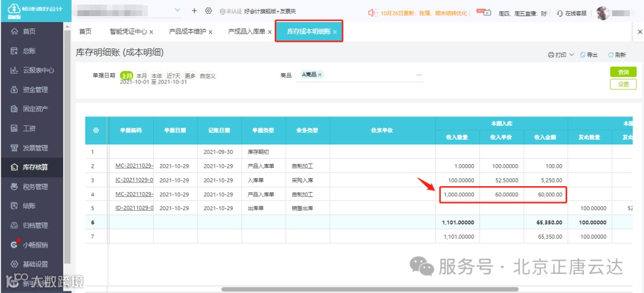Open 结账 in the sidebar

[x=29, y=206]
